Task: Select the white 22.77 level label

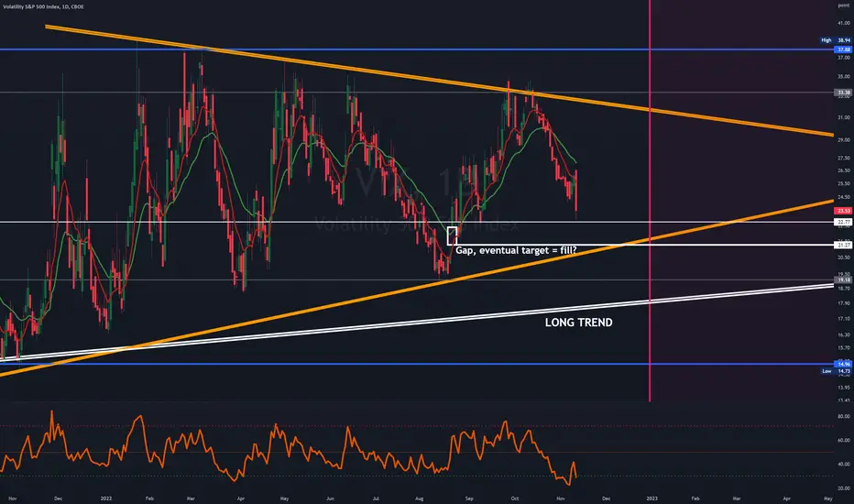Action: click(843, 222)
